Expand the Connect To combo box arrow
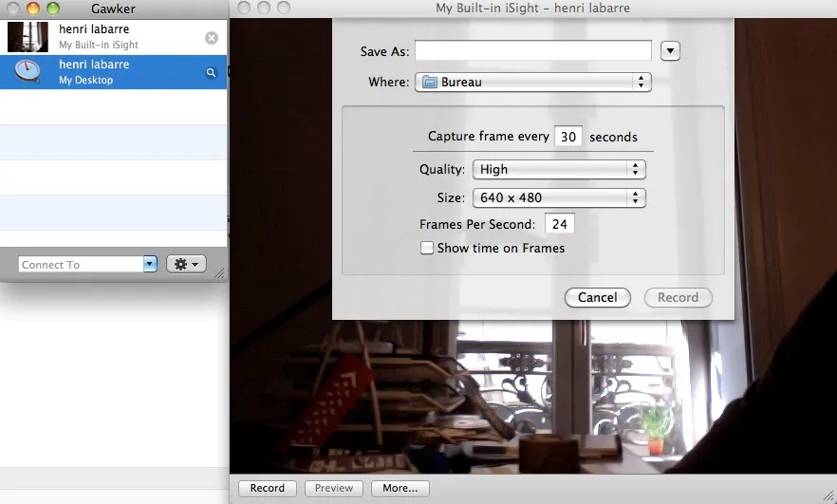 [150, 264]
